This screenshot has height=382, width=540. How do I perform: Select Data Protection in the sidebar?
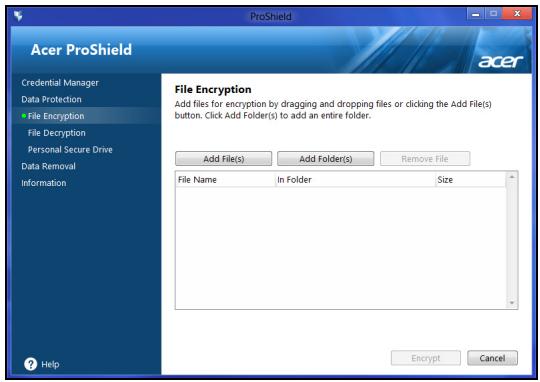tap(51, 100)
